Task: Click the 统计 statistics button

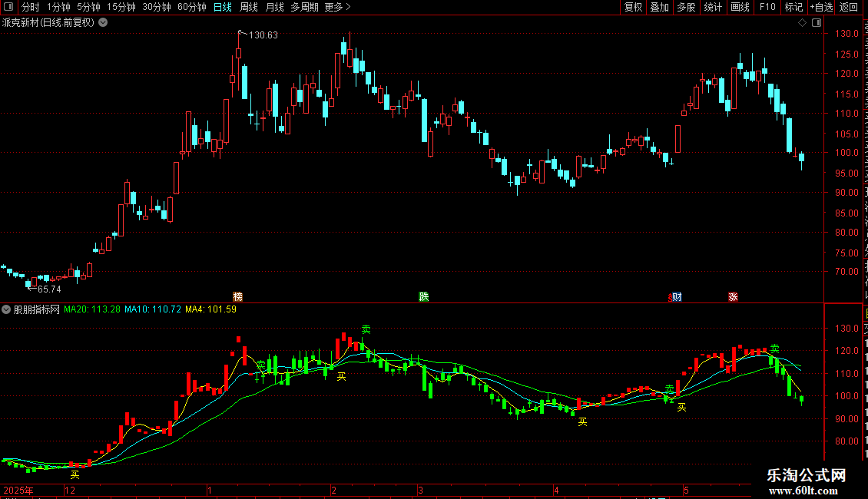Action: [x=713, y=7]
